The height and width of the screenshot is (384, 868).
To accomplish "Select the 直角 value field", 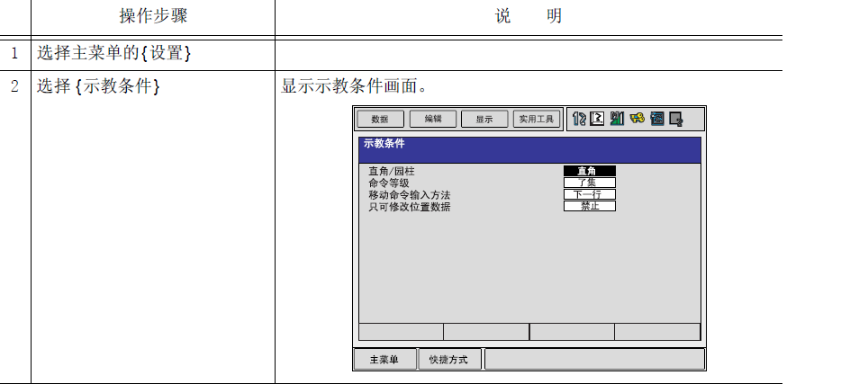I will pyautogui.click(x=590, y=171).
